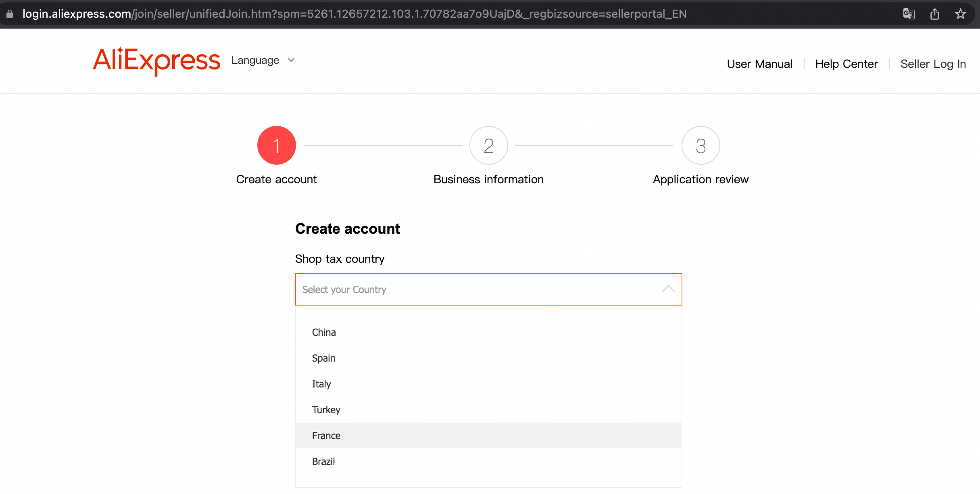980x494 pixels.
Task: Click the lock icon beside the URL
Action: (10, 14)
